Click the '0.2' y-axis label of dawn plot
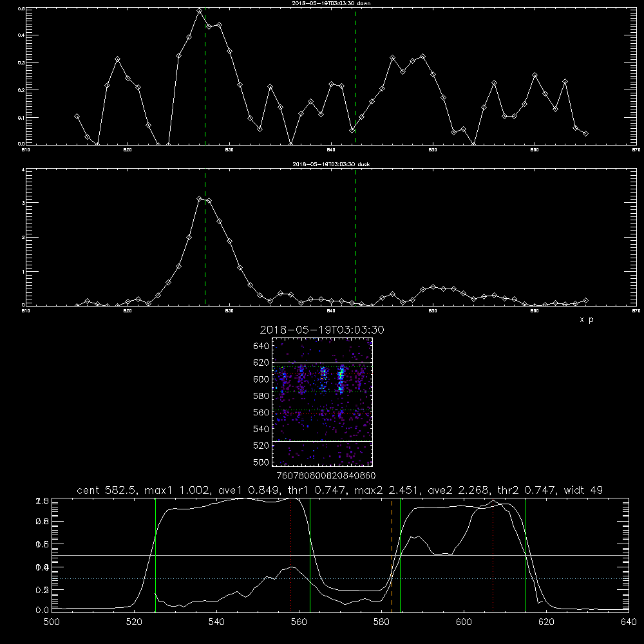This screenshot has width=644, height=644. pyautogui.click(x=21, y=90)
